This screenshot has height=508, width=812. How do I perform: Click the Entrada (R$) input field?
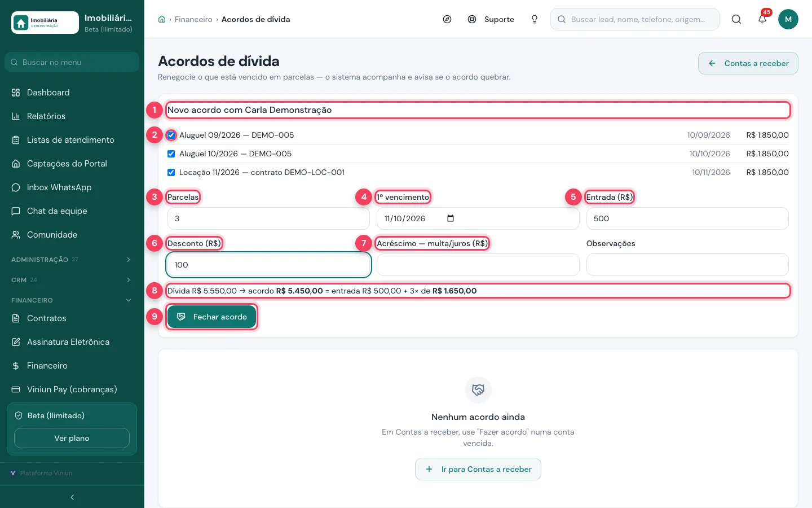(x=687, y=218)
